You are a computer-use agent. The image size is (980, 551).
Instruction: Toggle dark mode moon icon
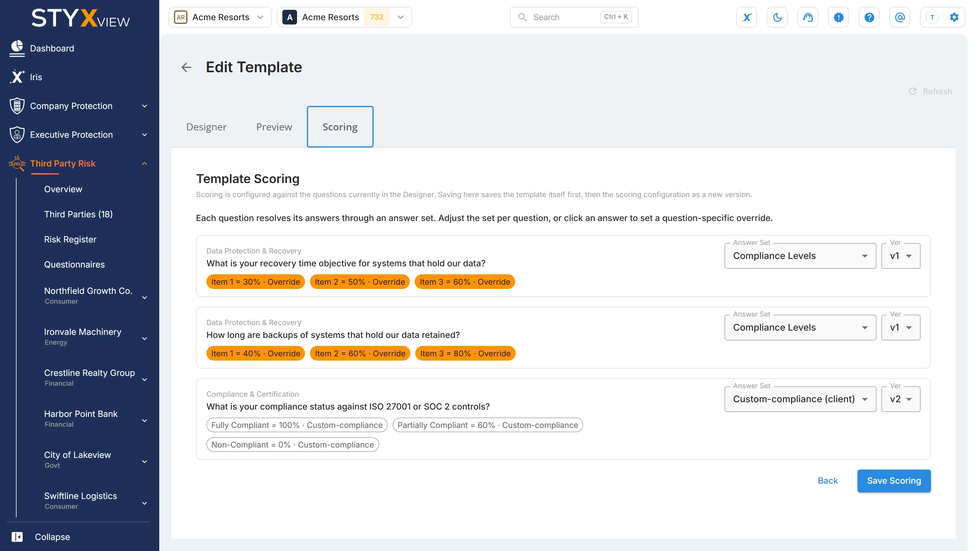click(777, 17)
